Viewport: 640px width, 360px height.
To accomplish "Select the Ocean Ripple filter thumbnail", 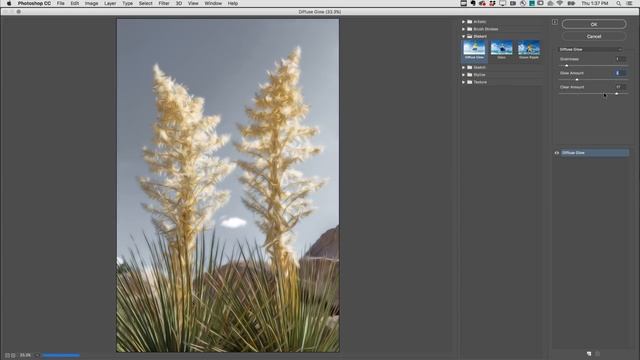I will click(x=529, y=50).
